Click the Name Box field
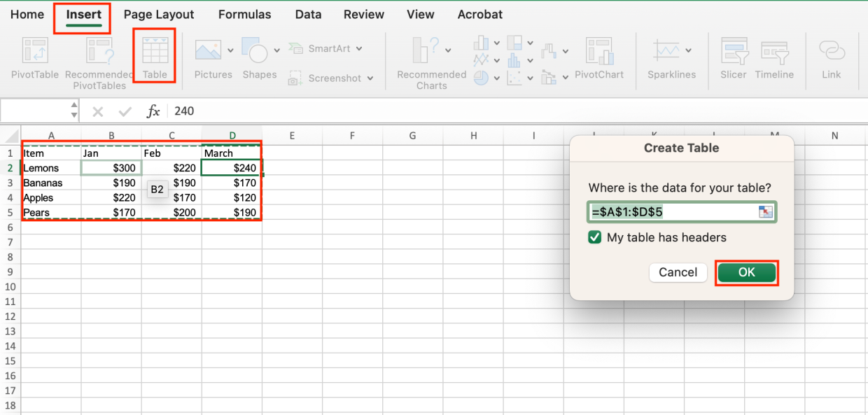This screenshot has width=868, height=415. coord(35,111)
